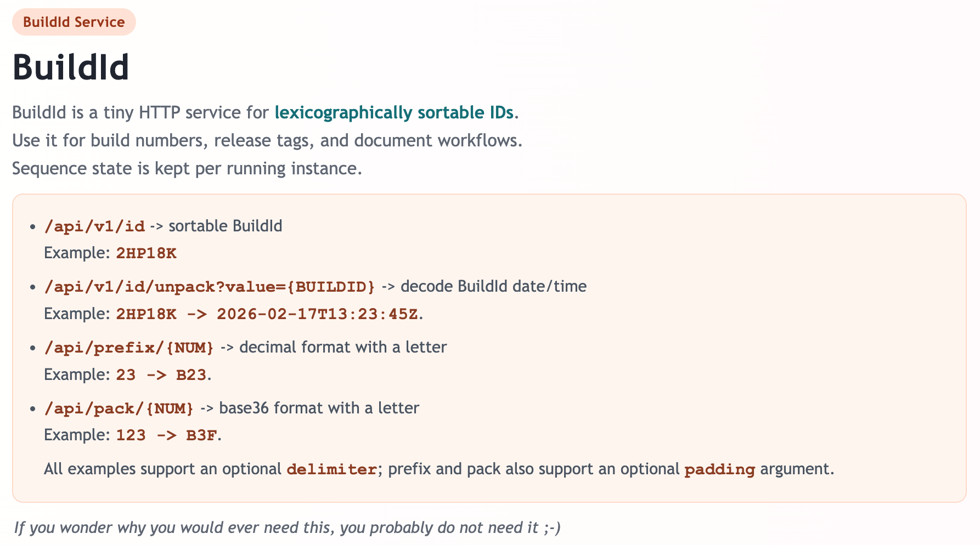Click the standalone 2HP18K example value
980x545 pixels.
(x=146, y=253)
